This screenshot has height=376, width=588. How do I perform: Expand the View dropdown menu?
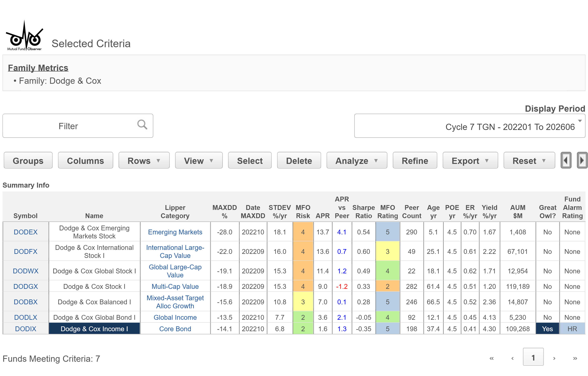[199, 160]
